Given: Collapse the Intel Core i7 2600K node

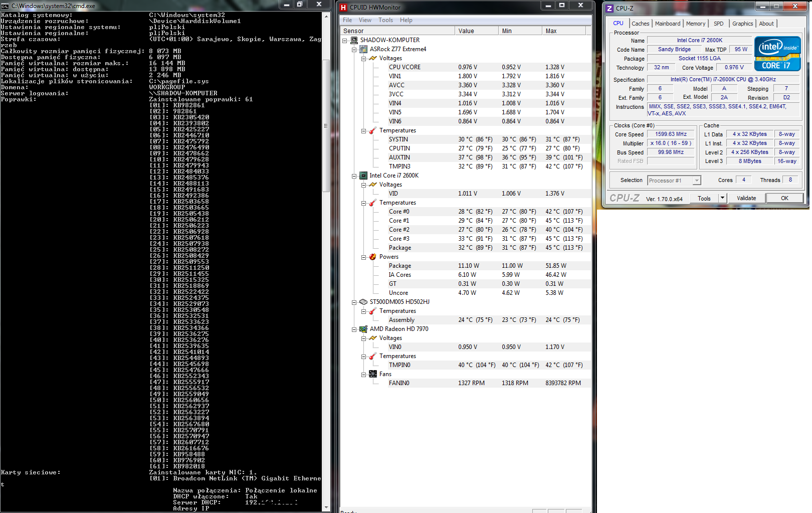Looking at the screenshot, I should click(354, 176).
